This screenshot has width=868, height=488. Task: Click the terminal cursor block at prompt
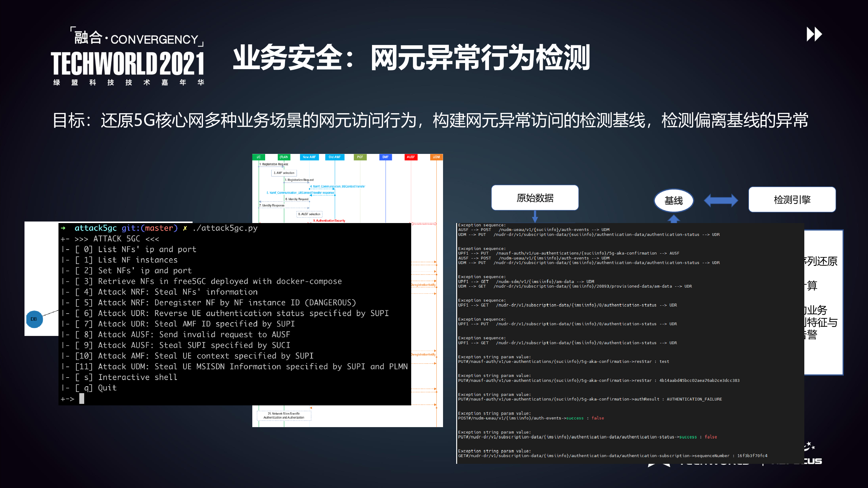[x=81, y=399]
